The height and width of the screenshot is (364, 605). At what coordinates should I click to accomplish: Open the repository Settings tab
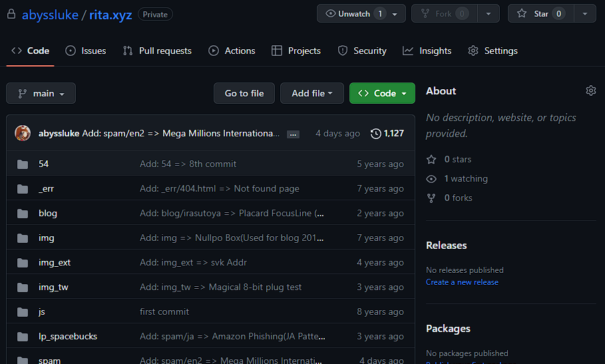pyautogui.click(x=493, y=51)
